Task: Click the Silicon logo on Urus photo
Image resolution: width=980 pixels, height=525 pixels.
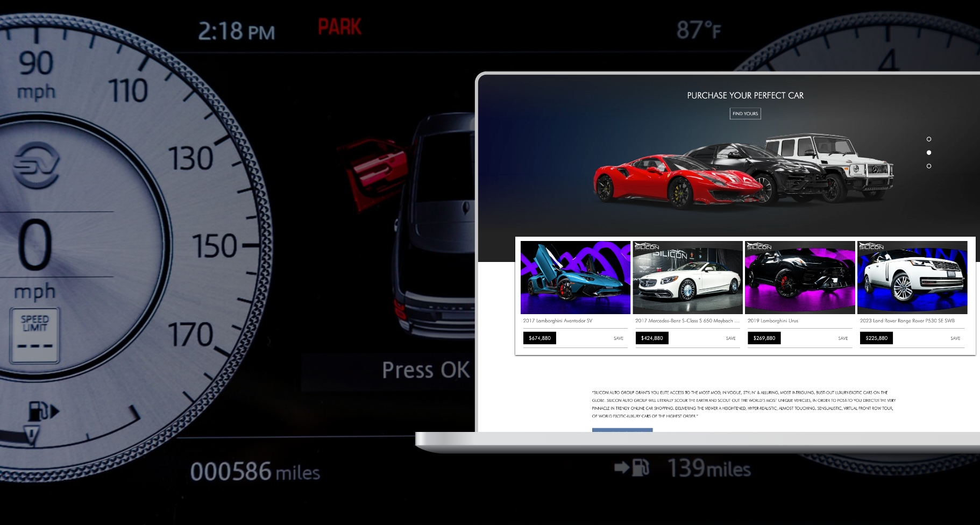Action: (x=759, y=246)
